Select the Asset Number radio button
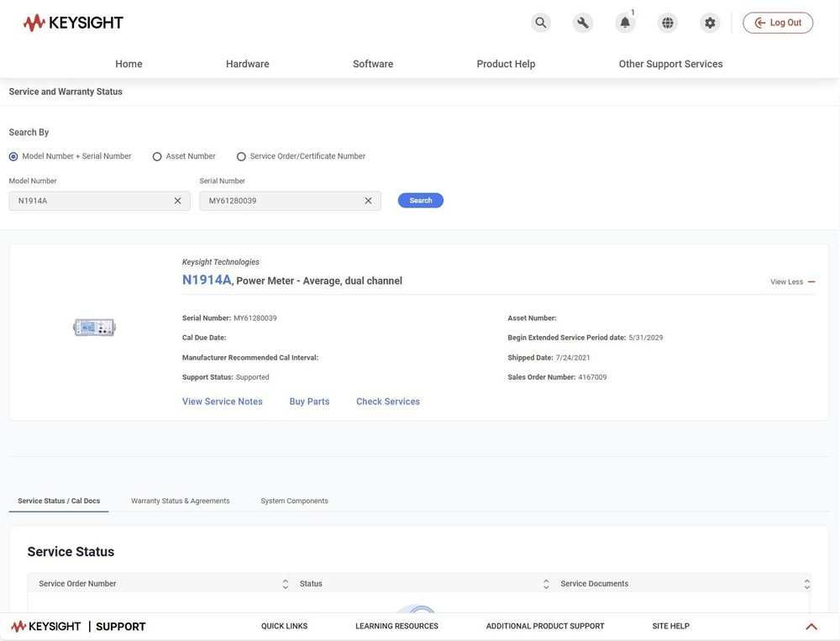This screenshot has width=840, height=641. tap(157, 156)
